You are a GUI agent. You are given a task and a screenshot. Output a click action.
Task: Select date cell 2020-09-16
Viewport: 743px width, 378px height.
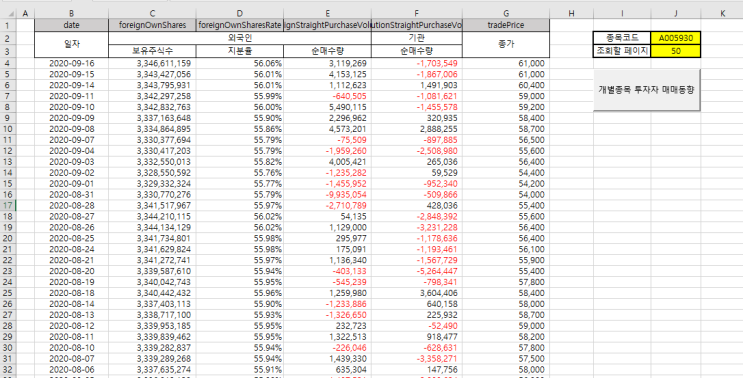pos(71,63)
